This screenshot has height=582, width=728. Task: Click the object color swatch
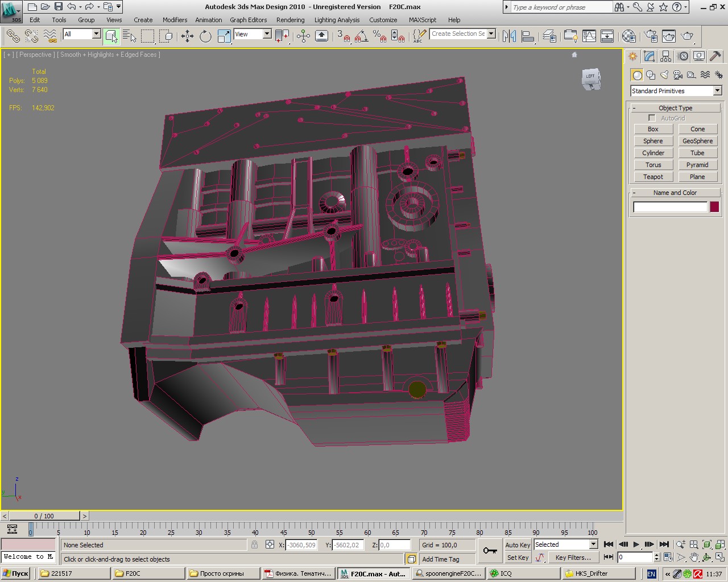[714, 207]
